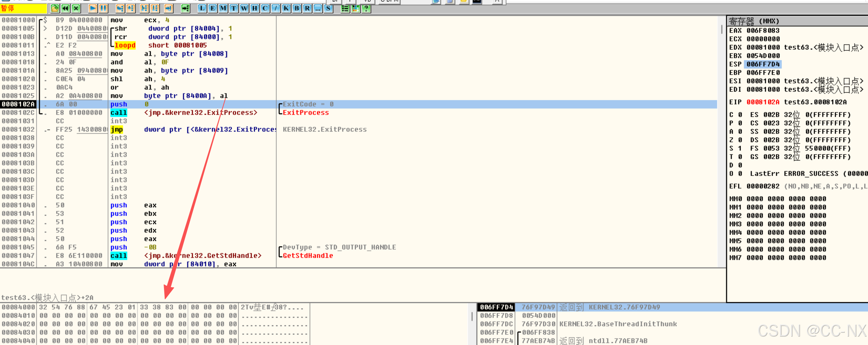Pause execution with the pause icon
Image resolution: width=868 pixels, height=345 pixels.
[x=103, y=8]
